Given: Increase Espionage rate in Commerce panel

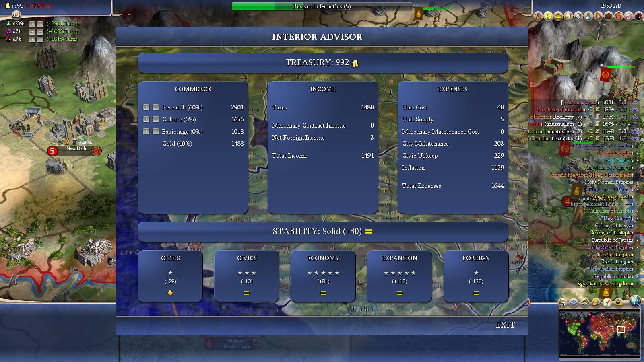Looking at the screenshot, I should coord(146,132).
